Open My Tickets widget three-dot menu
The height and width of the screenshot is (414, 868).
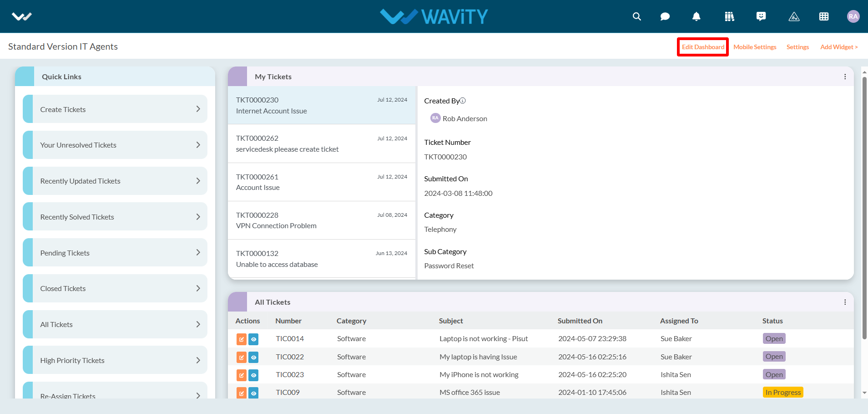(845, 77)
